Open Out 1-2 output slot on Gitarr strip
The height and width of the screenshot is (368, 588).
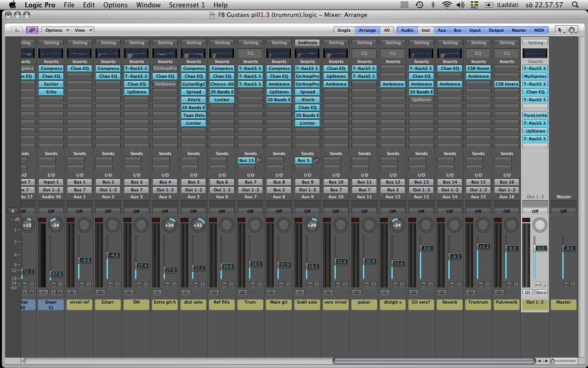108,190
